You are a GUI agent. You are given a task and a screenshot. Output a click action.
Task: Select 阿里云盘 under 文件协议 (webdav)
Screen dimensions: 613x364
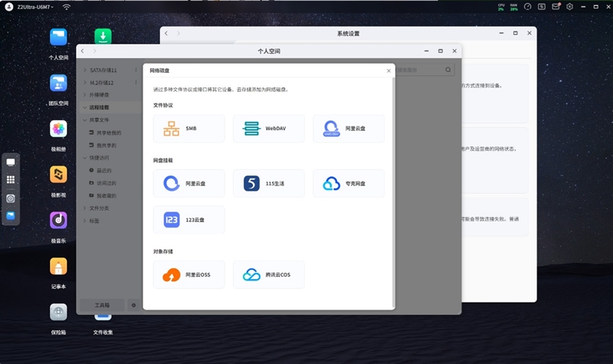click(x=349, y=128)
